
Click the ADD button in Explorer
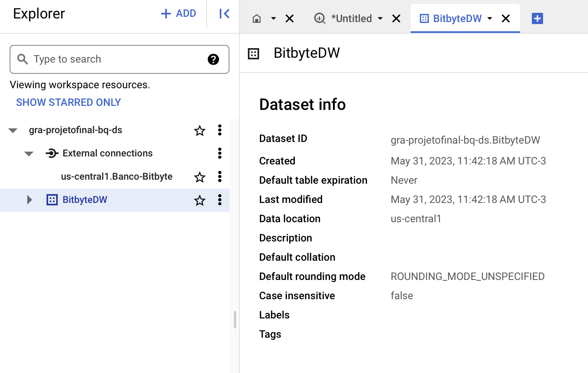click(178, 14)
